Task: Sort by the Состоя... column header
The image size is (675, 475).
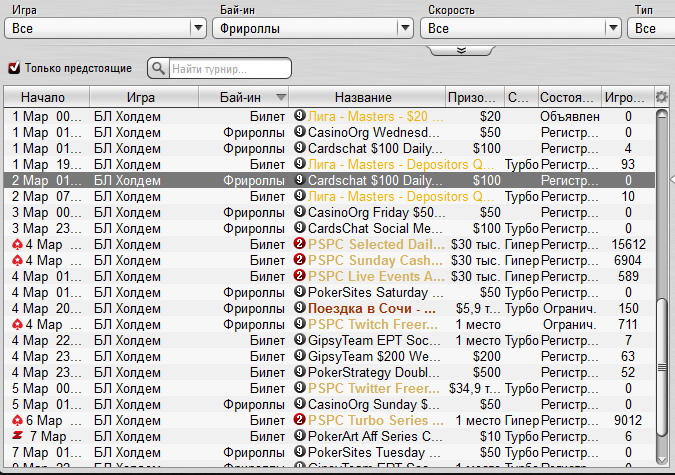Action: [x=570, y=97]
